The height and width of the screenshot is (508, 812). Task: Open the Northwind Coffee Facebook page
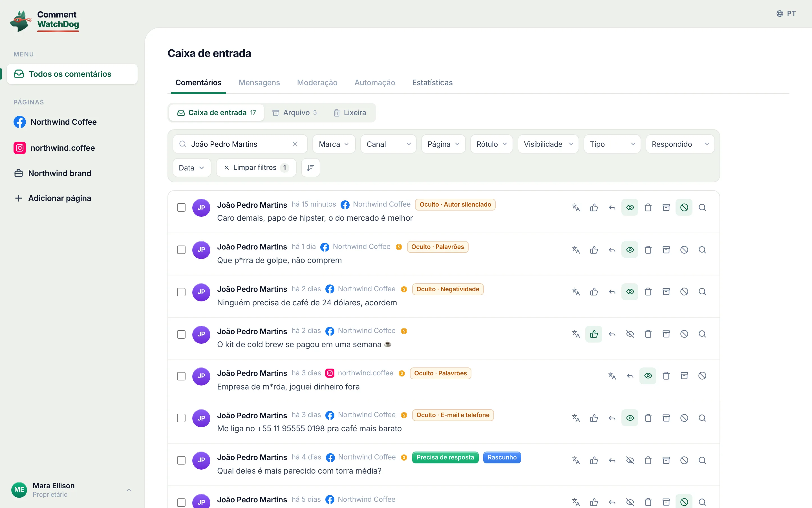pyautogui.click(x=55, y=122)
